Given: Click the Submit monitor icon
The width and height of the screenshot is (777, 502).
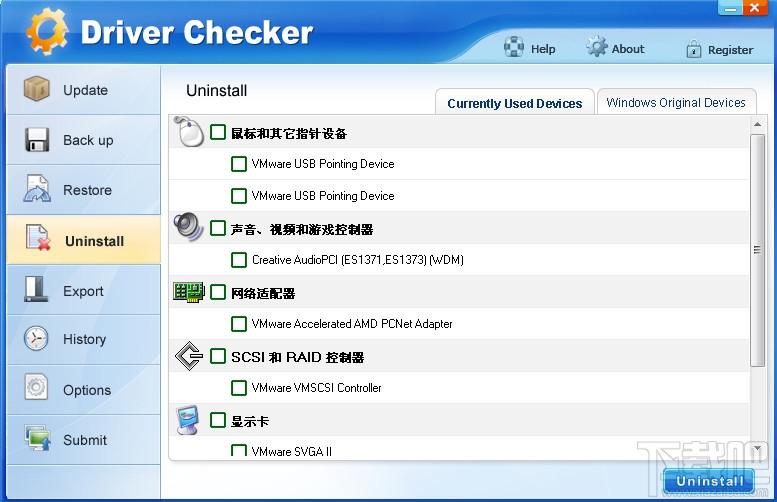Looking at the screenshot, I should (x=37, y=439).
